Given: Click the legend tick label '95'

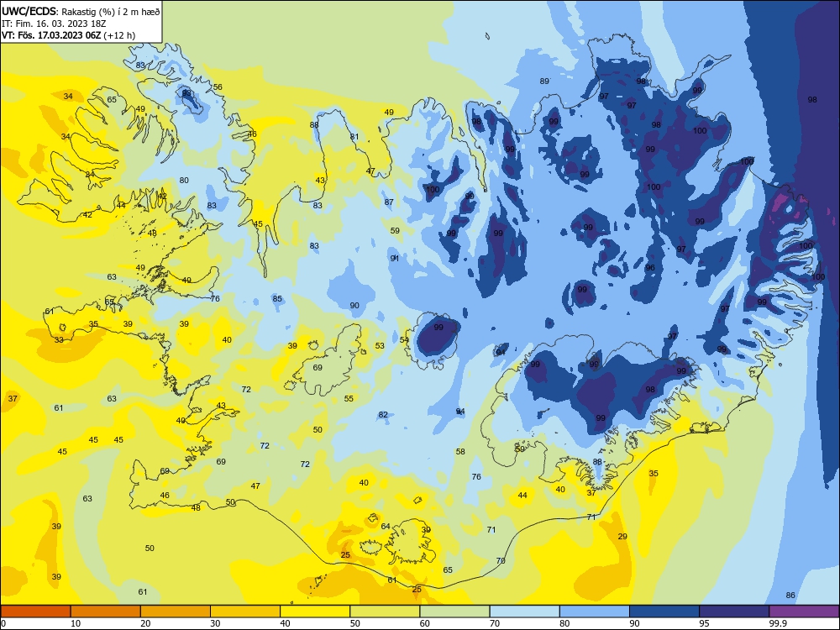Looking at the screenshot, I should (704, 623).
